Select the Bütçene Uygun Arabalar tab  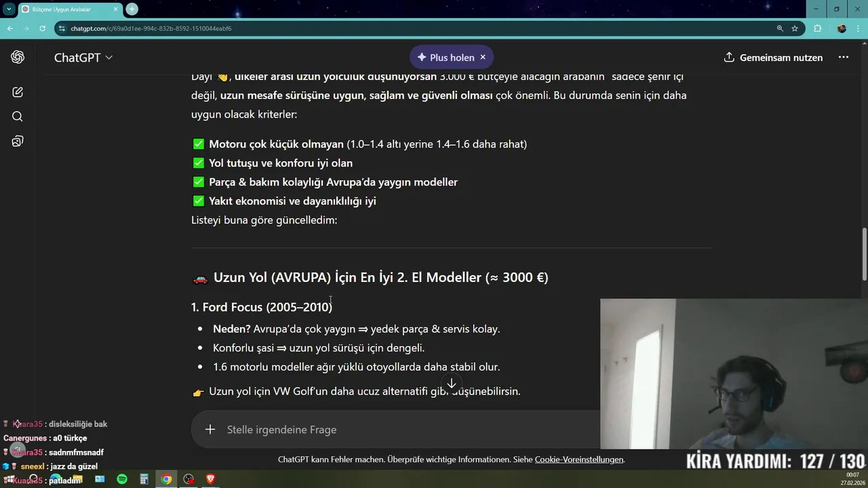coord(69,9)
